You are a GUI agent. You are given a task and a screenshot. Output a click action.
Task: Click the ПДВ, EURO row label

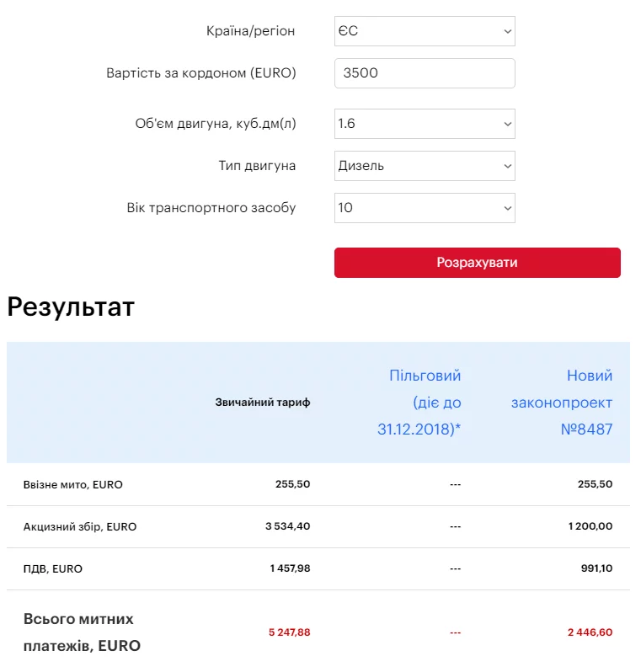click(x=53, y=568)
